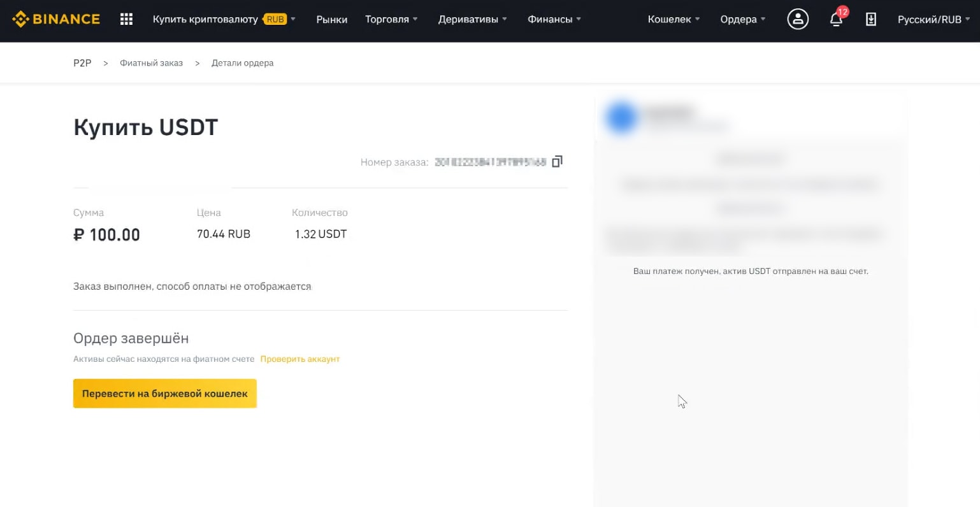980x507 pixels.
Task: Click the Binance logo
Action: coord(56,19)
